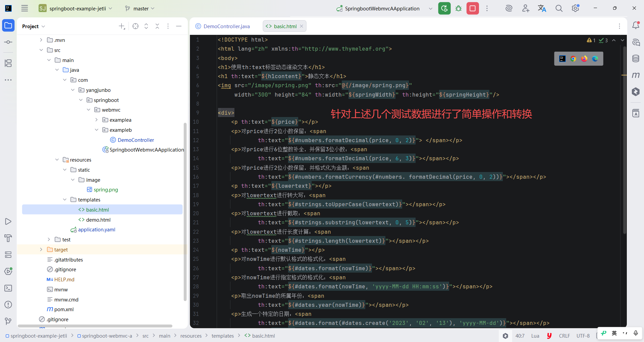Image resolution: width=644 pixels, height=342 pixels.
Task: Collapse the src folder
Action: coord(41,50)
